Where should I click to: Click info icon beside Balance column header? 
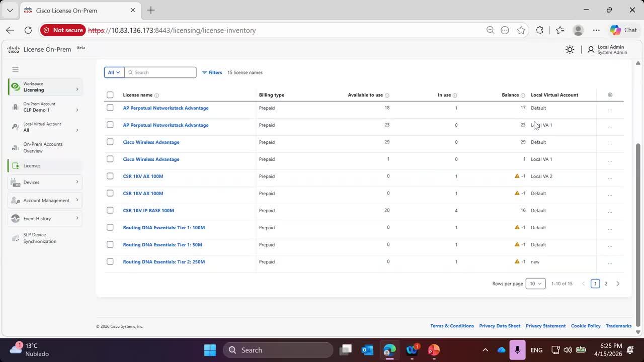click(523, 96)
